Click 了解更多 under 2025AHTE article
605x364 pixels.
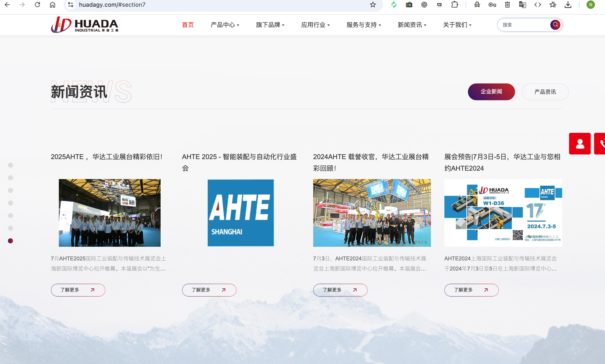click(78, 290)
